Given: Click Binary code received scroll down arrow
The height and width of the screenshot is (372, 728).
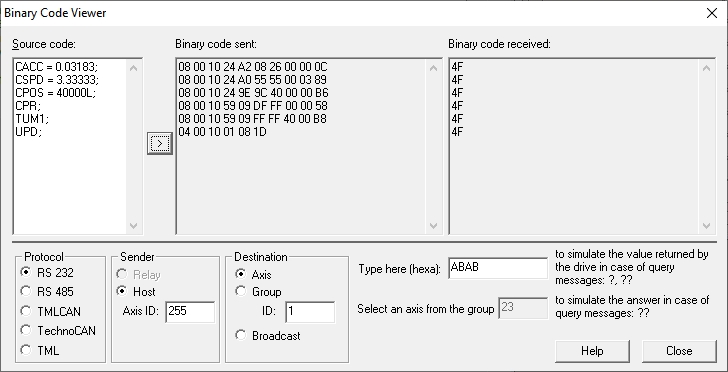Looking at the screenshot, I should click(706, 226).
